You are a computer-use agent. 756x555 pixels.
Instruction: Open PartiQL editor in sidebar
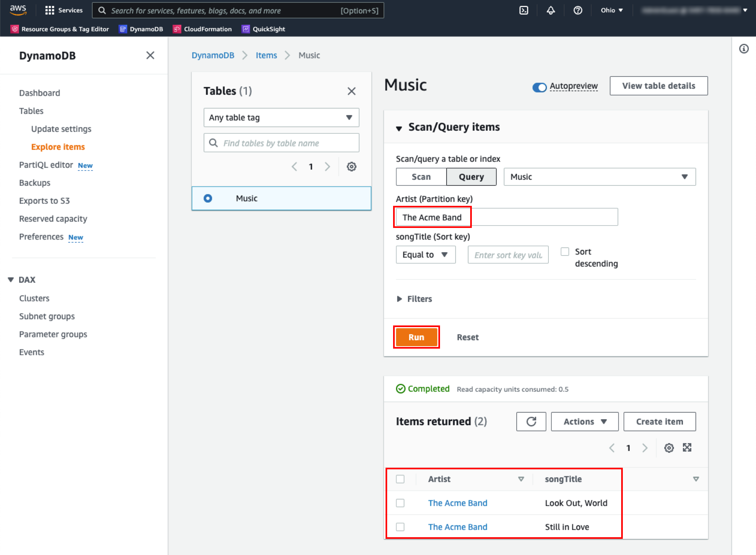point(46,165)
